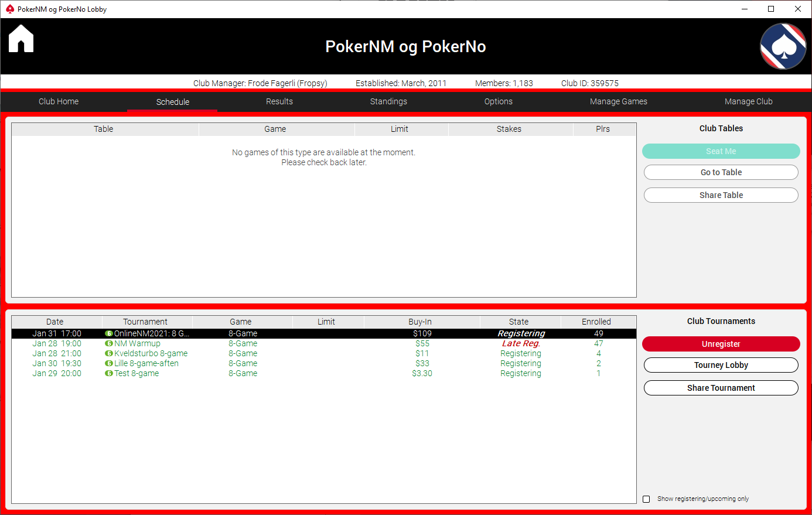
Task: Click Club ID: 359575 text
Action: pyautogui.click(x=590, y=83)
